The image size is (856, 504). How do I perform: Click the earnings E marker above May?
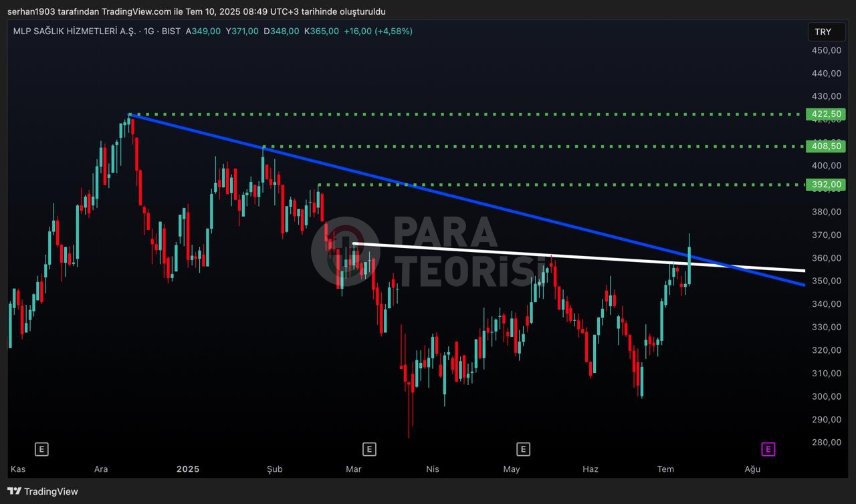point(524,449)
